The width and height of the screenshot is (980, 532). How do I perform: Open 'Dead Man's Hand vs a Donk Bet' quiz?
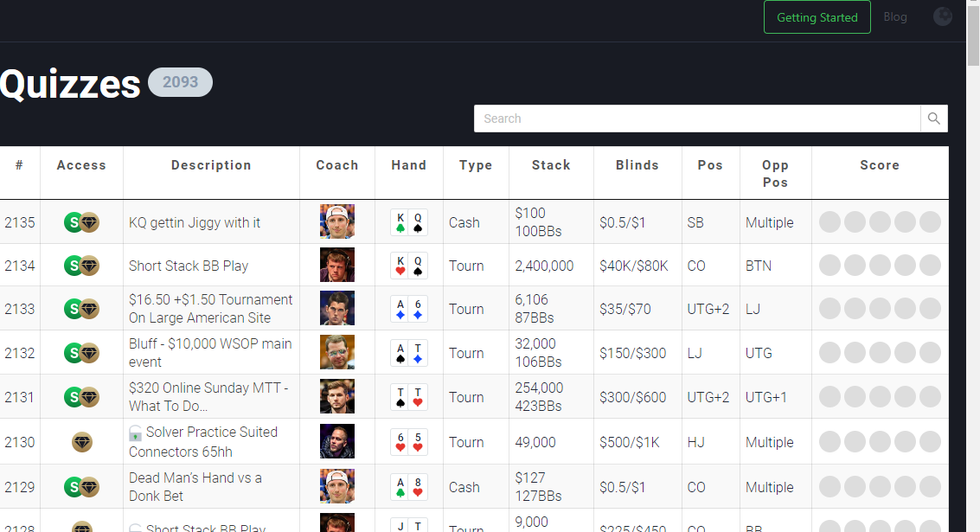pos(195,487)
